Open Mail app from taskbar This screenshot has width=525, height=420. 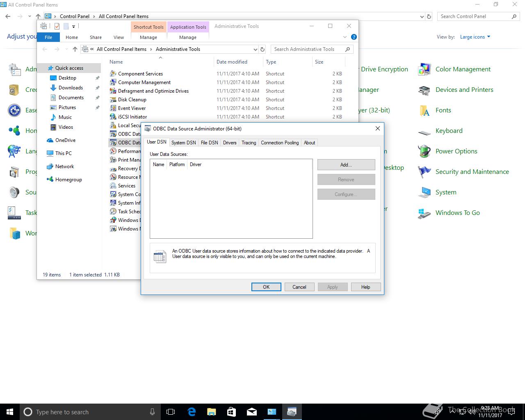(251, 412)
